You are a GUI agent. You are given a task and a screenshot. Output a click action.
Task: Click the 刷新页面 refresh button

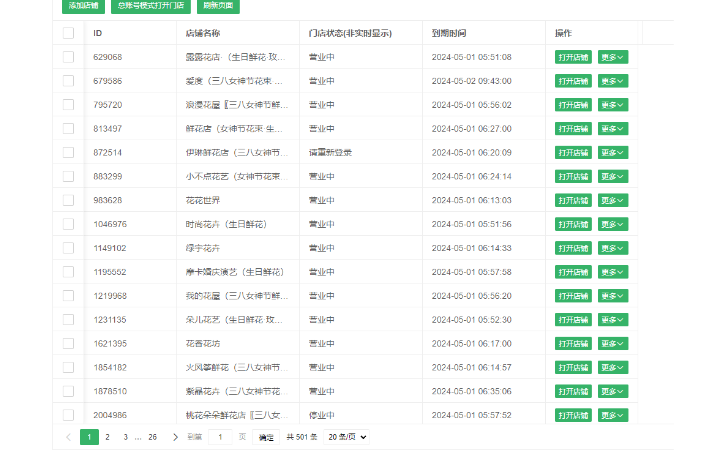[217, 6]
